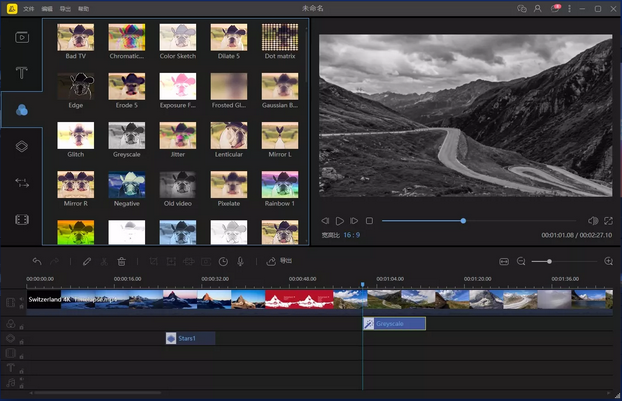Viewport: 622px width, 401px height.
Task: Click the Undo arrow in timeline toolbar
Action: [x=37, y=261]
